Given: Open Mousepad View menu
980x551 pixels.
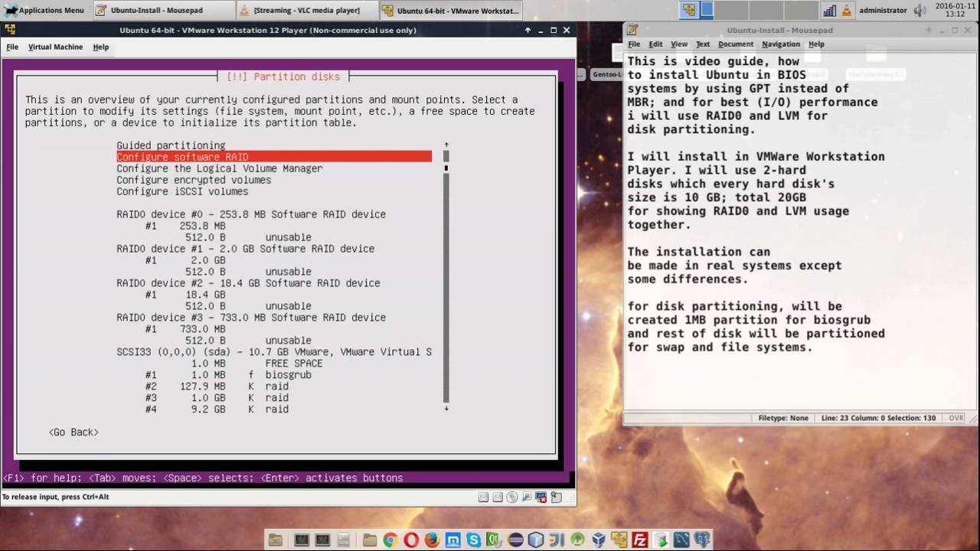Looking at the screenshot, I should point(679,44).
